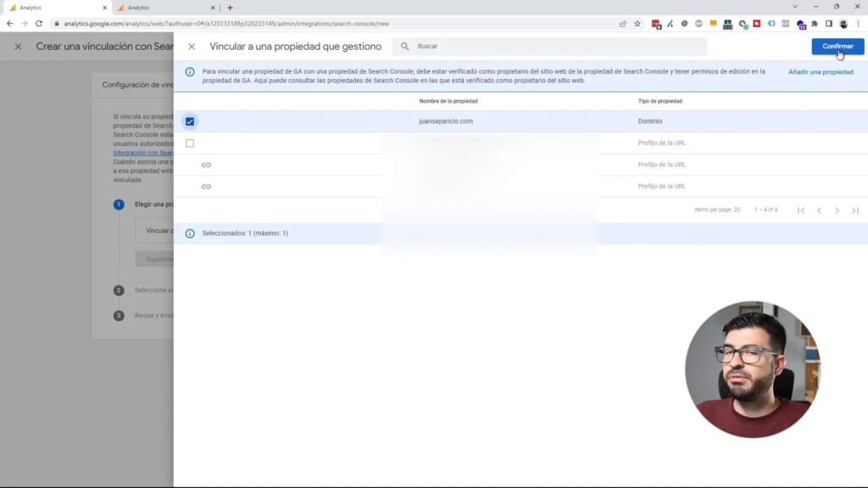This screenshot has width=868, height=488.
Task: Reload the current page
Action: [x=39, y=24]
